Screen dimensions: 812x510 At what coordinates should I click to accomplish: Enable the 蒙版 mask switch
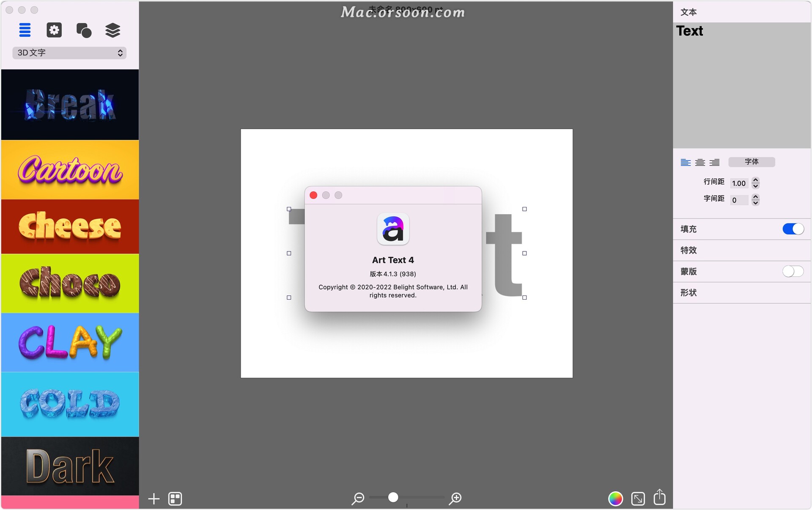(793, 271)
